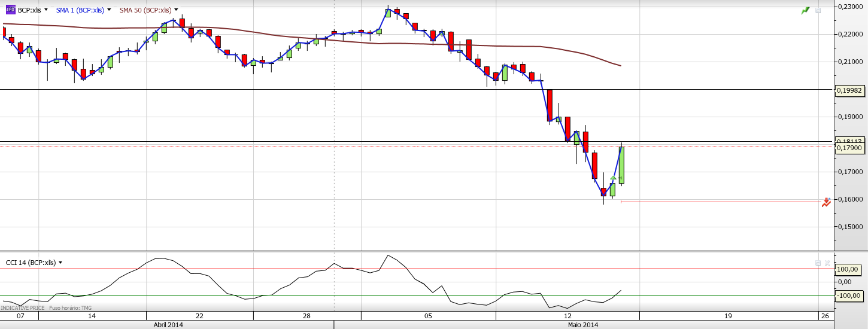
Task: Open the SMA 1 indicator dropdown
Action: (x=109, y=10)
